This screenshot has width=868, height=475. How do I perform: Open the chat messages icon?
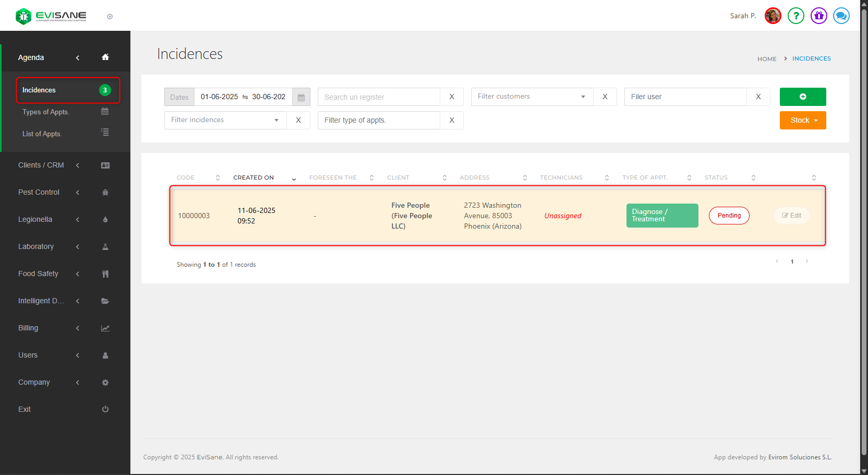pos(841,16)
